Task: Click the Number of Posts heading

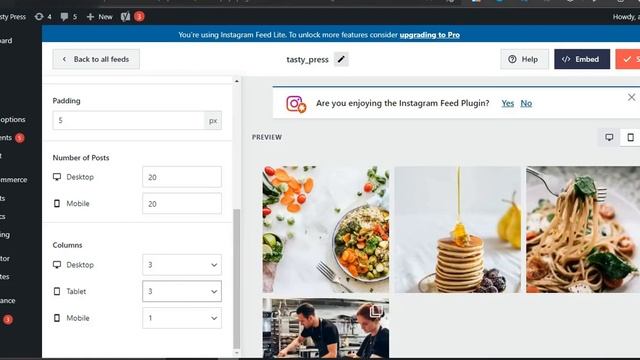Action: pos(81,158)
